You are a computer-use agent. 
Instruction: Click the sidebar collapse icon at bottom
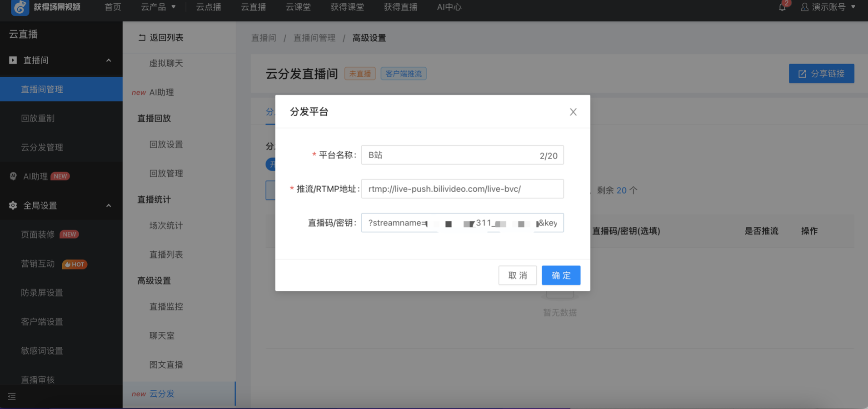(x=12, y=396)
